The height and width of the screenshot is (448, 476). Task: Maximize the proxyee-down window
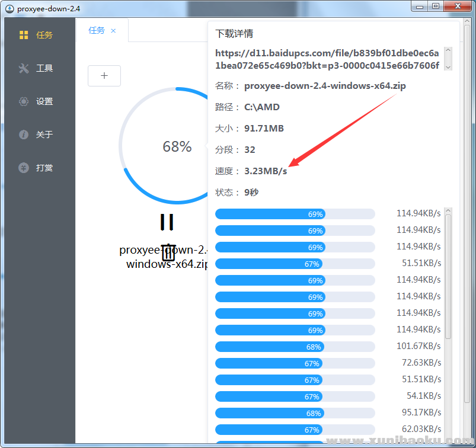tap(435, 6)
